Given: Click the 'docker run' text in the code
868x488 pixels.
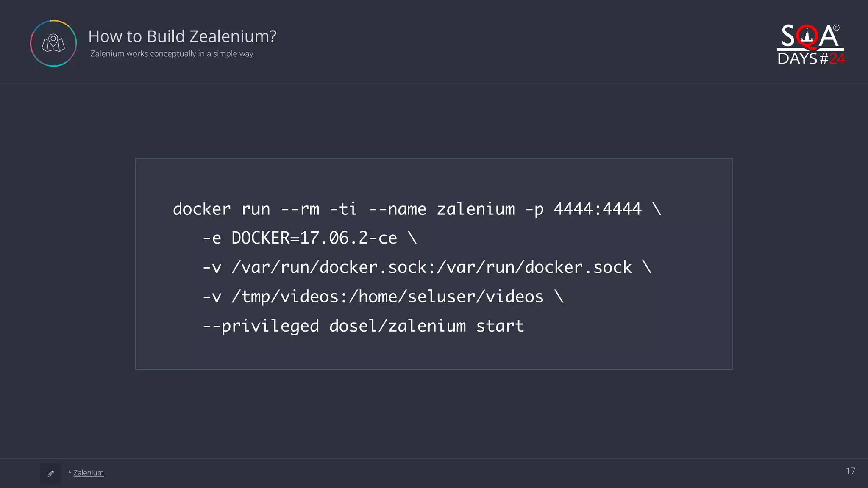Looking at the screenshot, I should point(221,209).
